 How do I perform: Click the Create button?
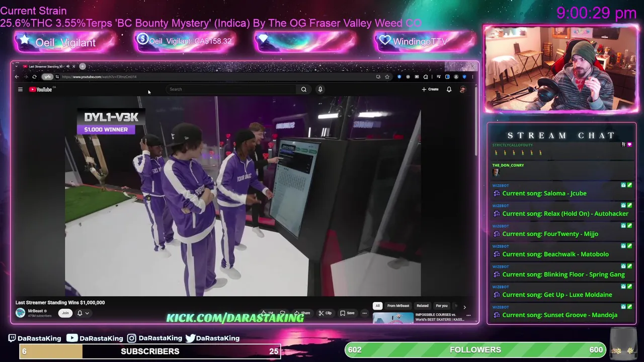coord(430,89)
